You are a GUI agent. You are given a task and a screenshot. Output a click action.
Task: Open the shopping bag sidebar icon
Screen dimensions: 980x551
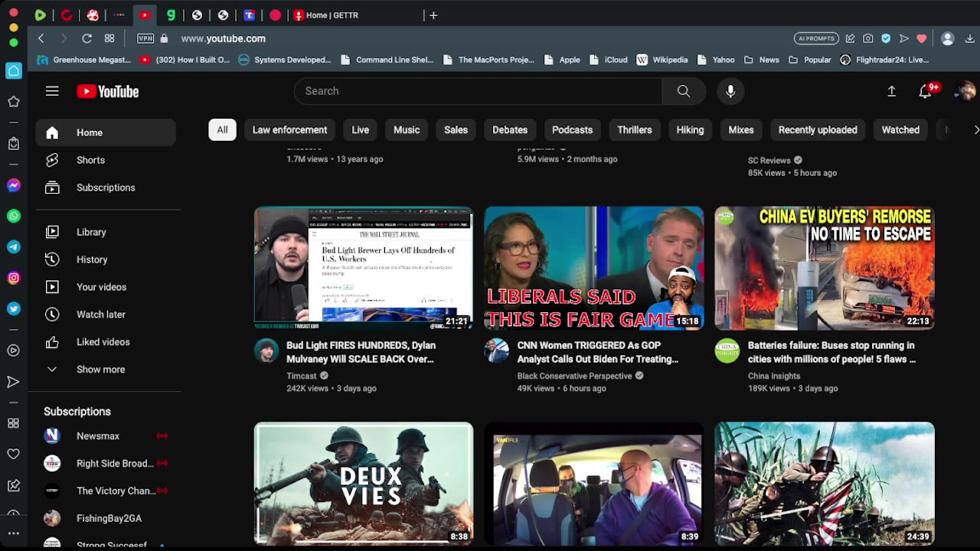pos(14,143)
